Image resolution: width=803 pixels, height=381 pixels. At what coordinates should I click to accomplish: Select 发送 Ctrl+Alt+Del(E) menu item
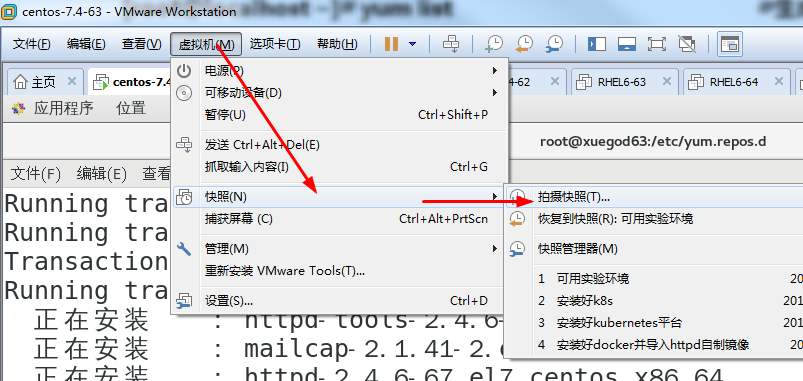tap(340, 145)
